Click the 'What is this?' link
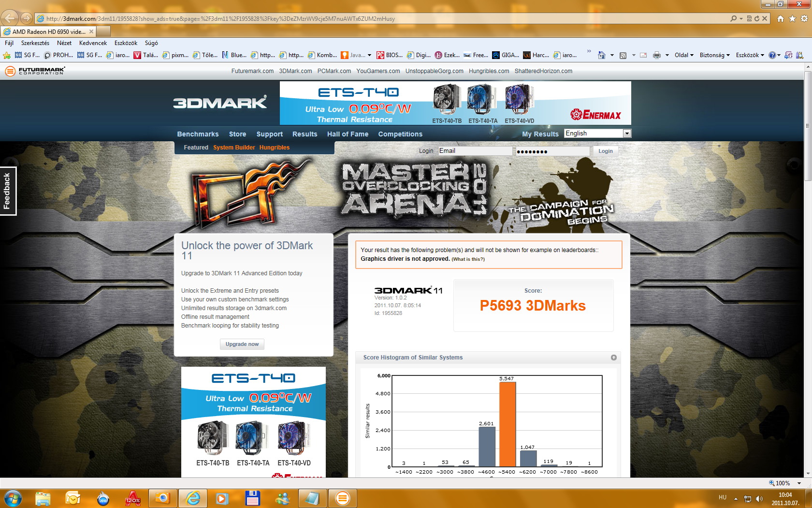This screenshot has width=812, height=508. coord(468,259)
